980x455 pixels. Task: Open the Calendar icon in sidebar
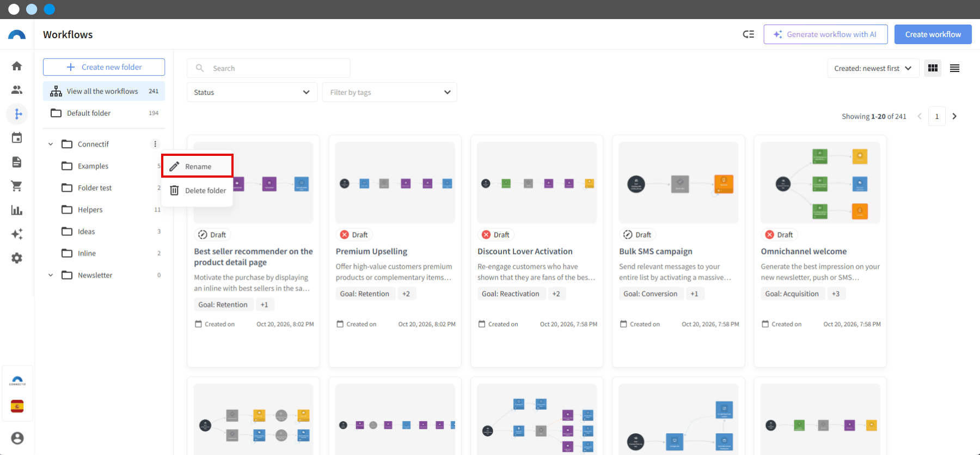pos(17,138)
